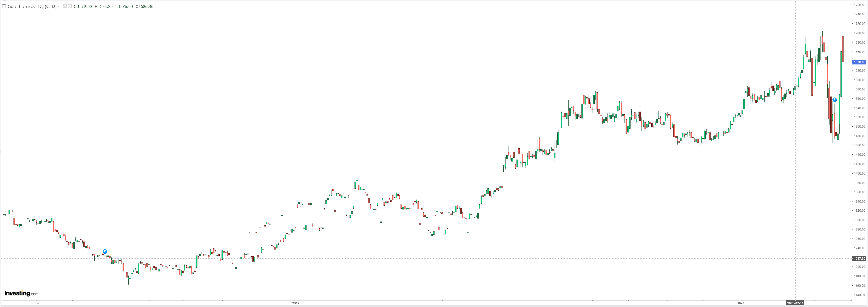868x307 pixels.
Task: Click the Gold Futures, D, (CFD) title
Action: [x=32, y=6]
